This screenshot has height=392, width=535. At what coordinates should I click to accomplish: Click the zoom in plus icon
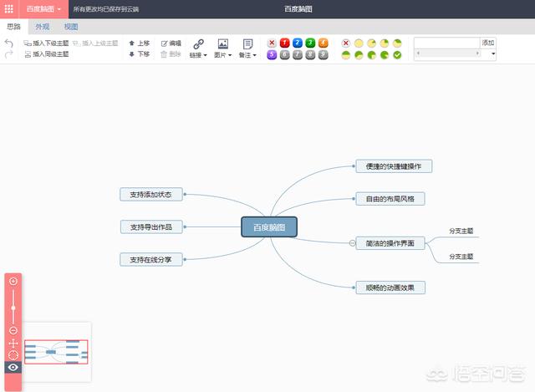[x=13, y=281]
